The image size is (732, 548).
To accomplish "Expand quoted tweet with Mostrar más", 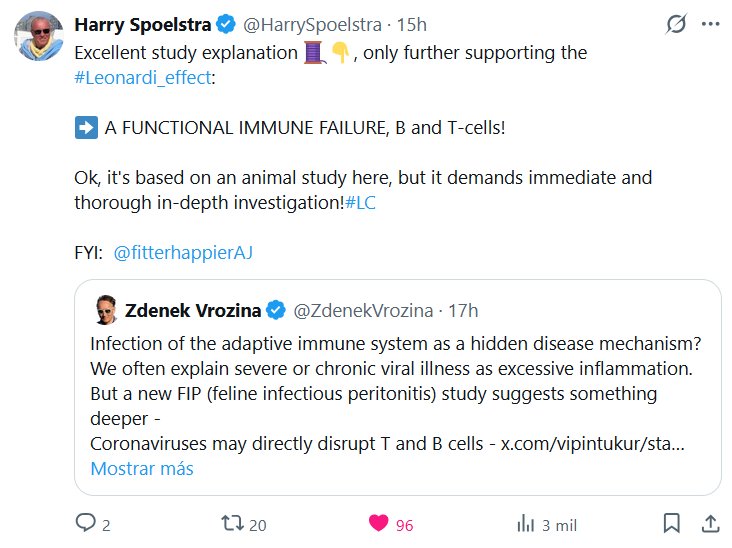I will (142, 468).
